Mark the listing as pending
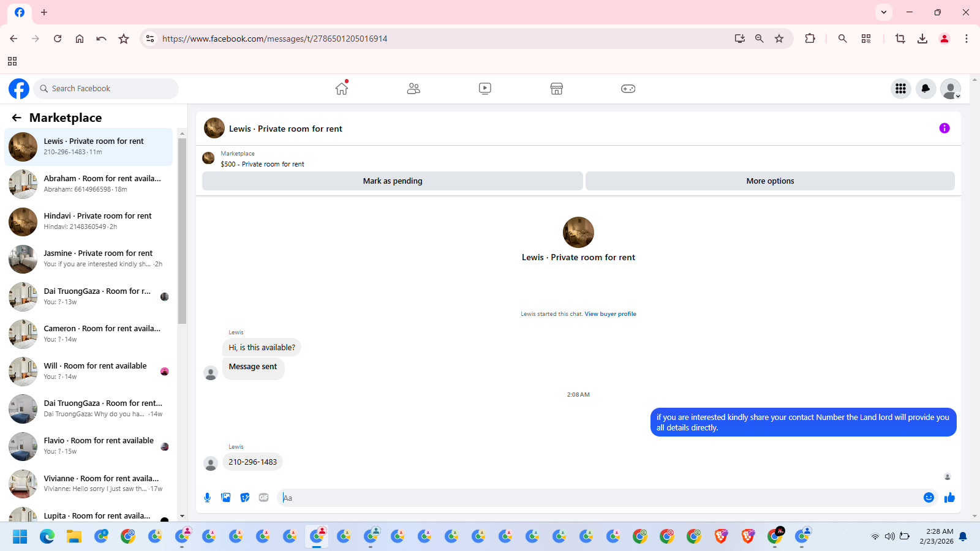This screenshot has width=980, height=551. pyautogui.click(x=393, y=181)
